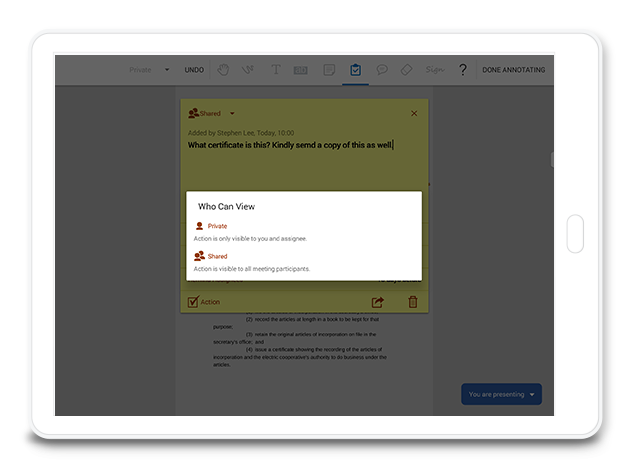Choose Private in Who Can View
This screenshot has width=630, height=470.
211,226
